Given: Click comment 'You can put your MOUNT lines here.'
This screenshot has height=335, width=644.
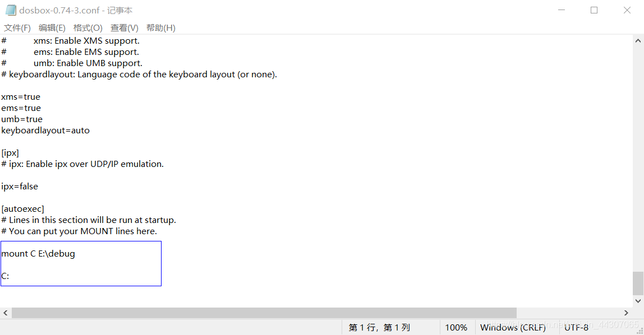Looking at the screenshot, I should coord(79,231).
